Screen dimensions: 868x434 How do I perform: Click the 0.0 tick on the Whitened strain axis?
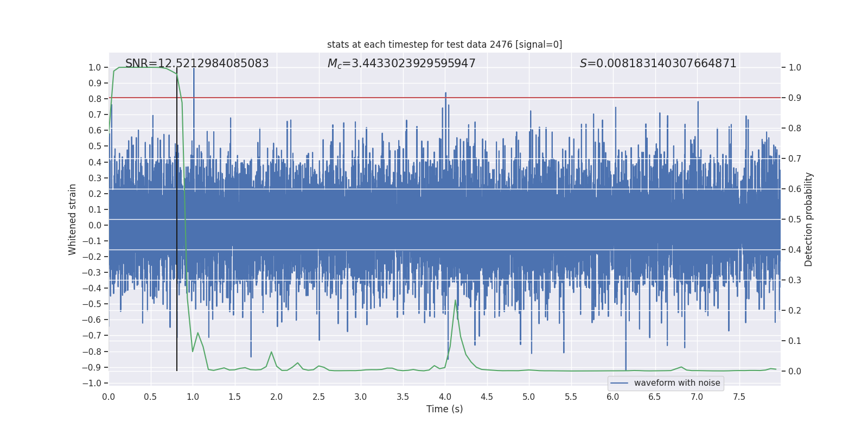94,225
